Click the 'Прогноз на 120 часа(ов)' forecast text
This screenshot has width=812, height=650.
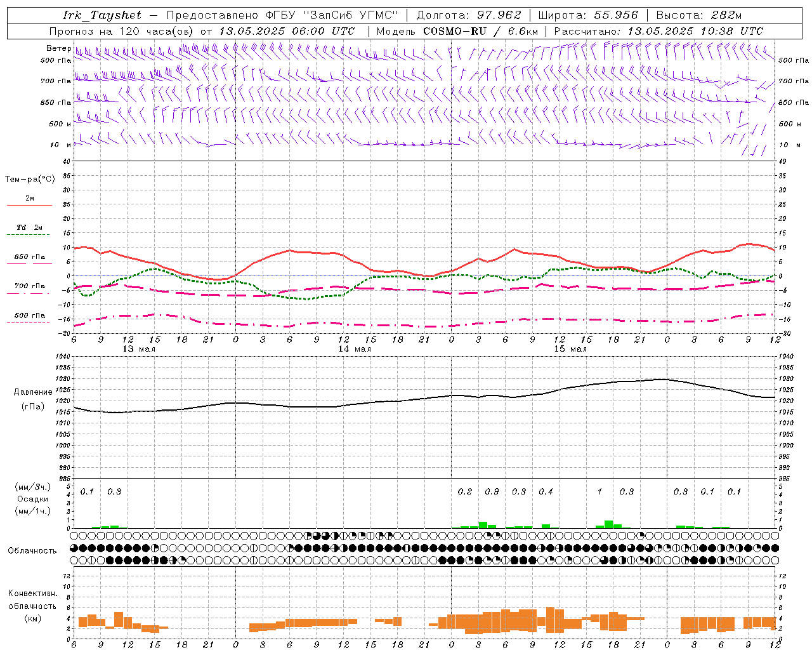122,31
